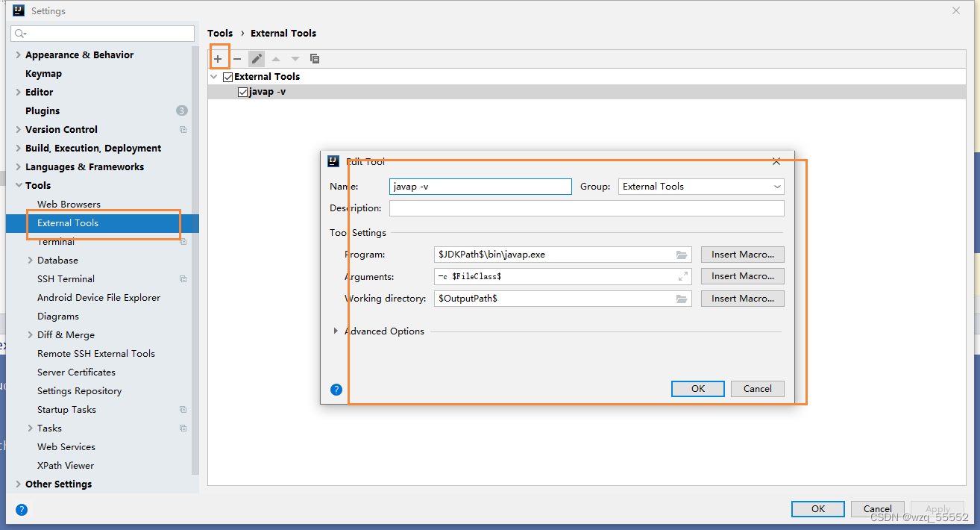Click Insert Macro for Arguments field
The image size is (980, 530).
click(x=742, y=276)
